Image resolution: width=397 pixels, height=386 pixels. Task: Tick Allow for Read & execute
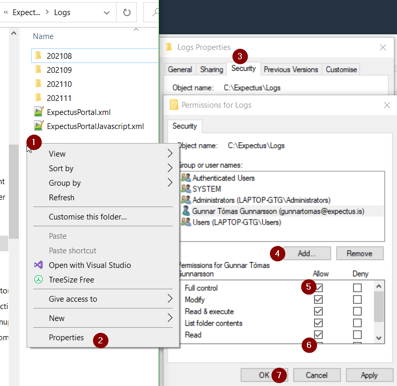[318, 311]
